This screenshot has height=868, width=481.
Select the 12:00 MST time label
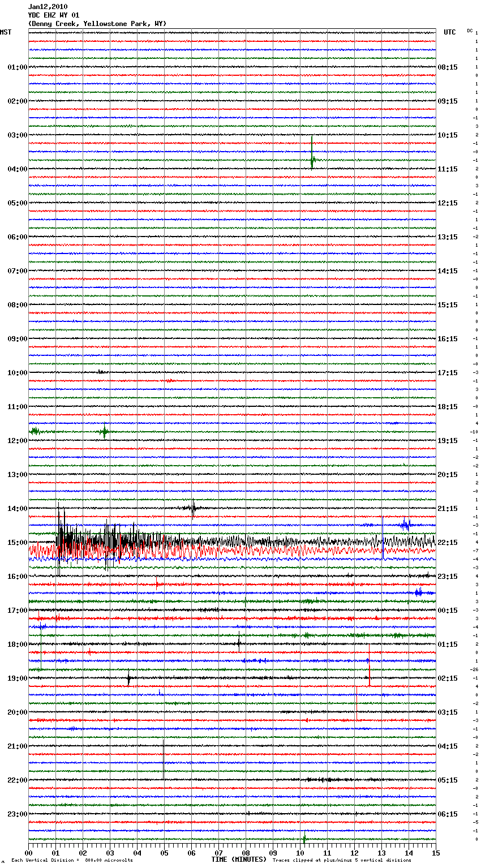(x=17, y=441)
